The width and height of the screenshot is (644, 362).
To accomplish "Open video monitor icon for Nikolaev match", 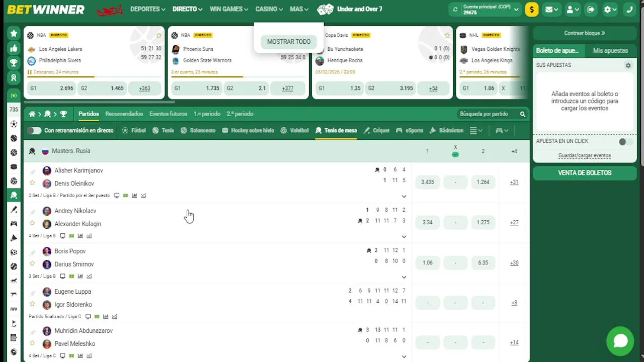I will click(62, 236).
